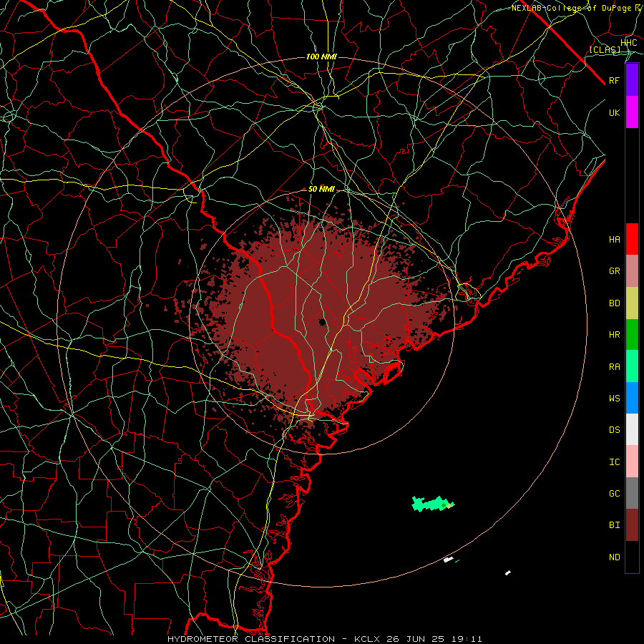This screenshot has height=644, width=644.
Task: Click the large brown biological echo area
Action: (312, 316)
